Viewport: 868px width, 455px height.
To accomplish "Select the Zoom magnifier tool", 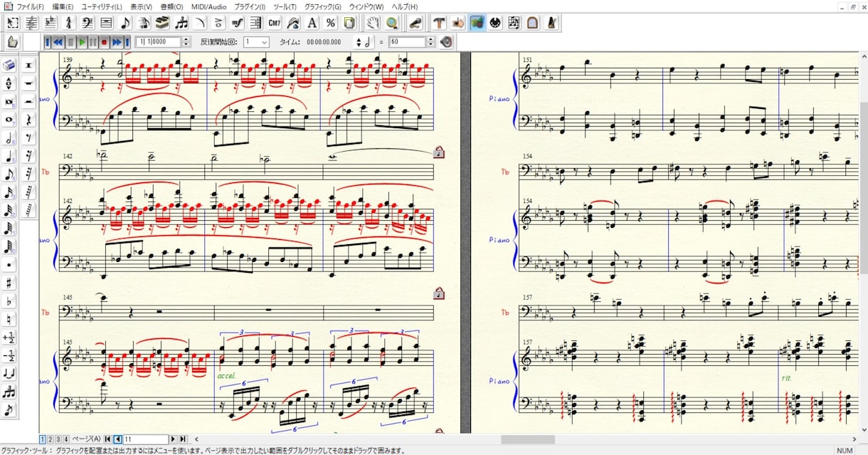I will coord(392,23).
